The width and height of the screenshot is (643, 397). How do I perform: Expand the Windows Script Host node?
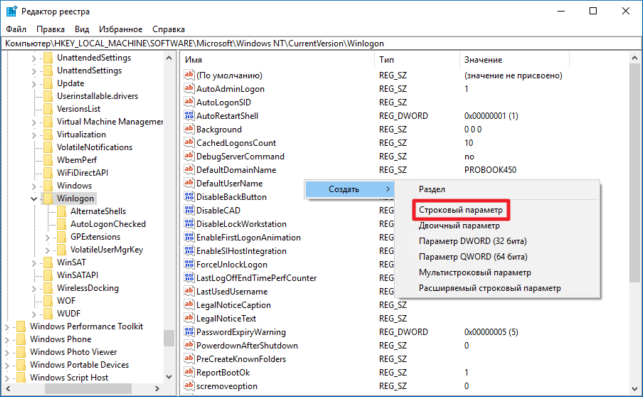tap(7, 378)
